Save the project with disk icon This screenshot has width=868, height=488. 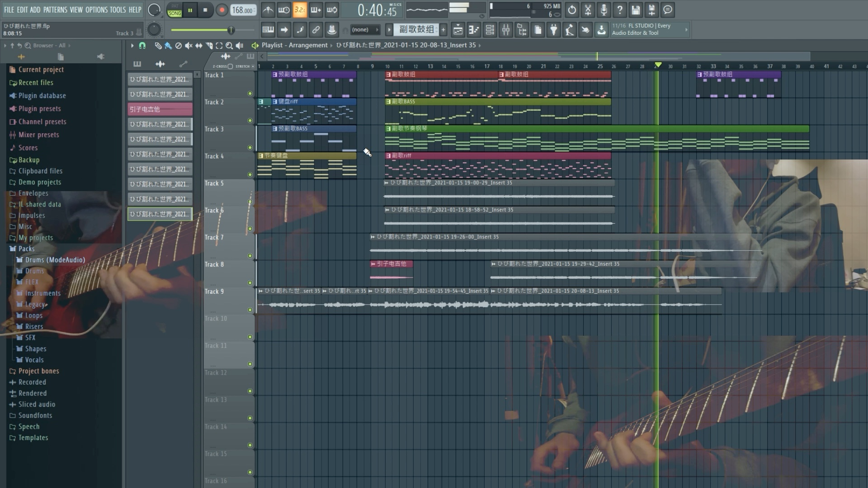(636, 9)
